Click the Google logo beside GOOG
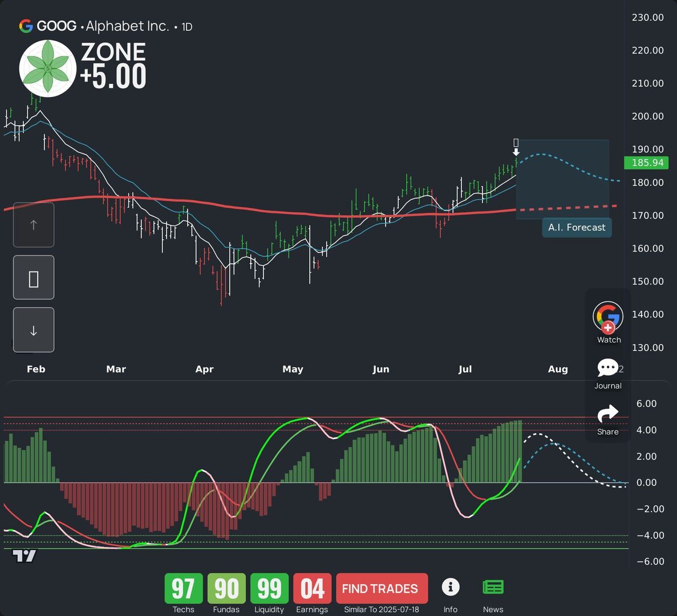This screenshot has height=616, width=677. (x=26, y=26)
